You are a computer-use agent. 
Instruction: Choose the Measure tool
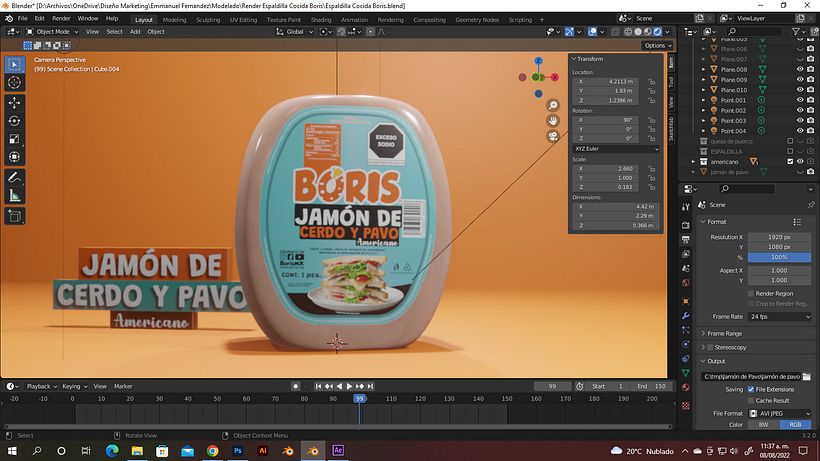(14, 196)
